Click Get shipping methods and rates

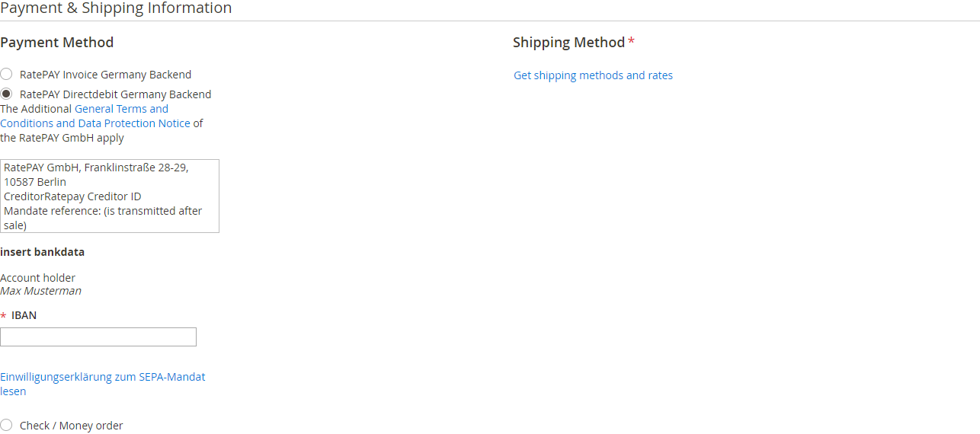(593, 75)
